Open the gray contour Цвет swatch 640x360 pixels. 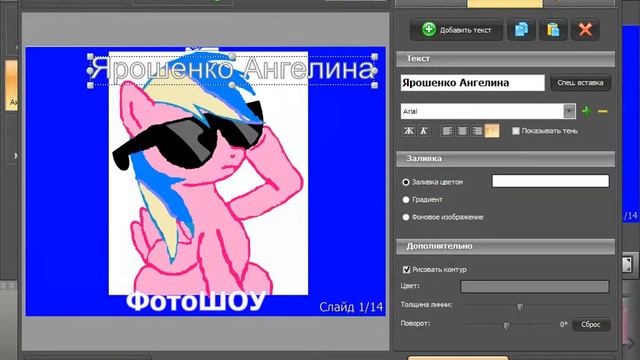535,287
